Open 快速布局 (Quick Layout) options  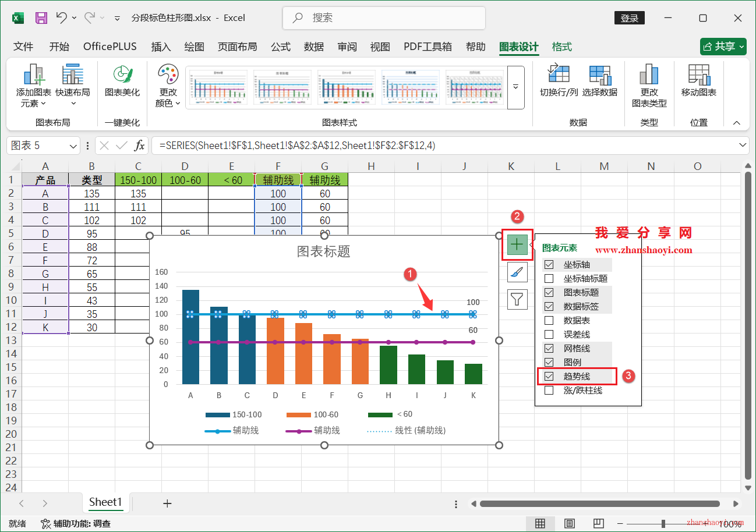[x=72, y=83]
